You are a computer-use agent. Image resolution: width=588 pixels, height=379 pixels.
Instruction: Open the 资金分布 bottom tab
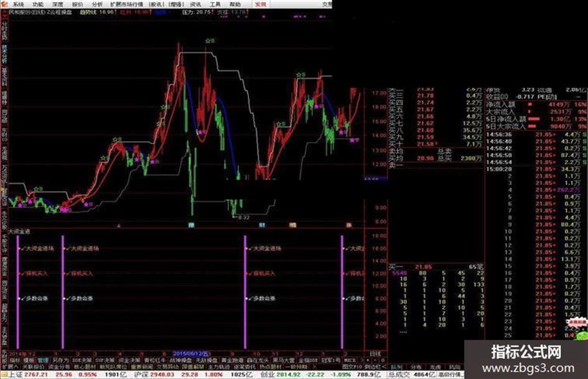59,367
